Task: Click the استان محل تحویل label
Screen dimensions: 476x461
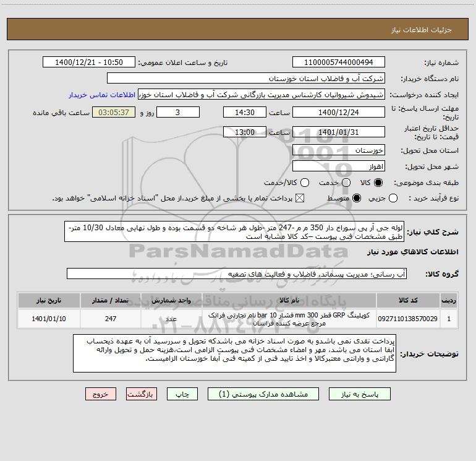Action: [430, 151]
